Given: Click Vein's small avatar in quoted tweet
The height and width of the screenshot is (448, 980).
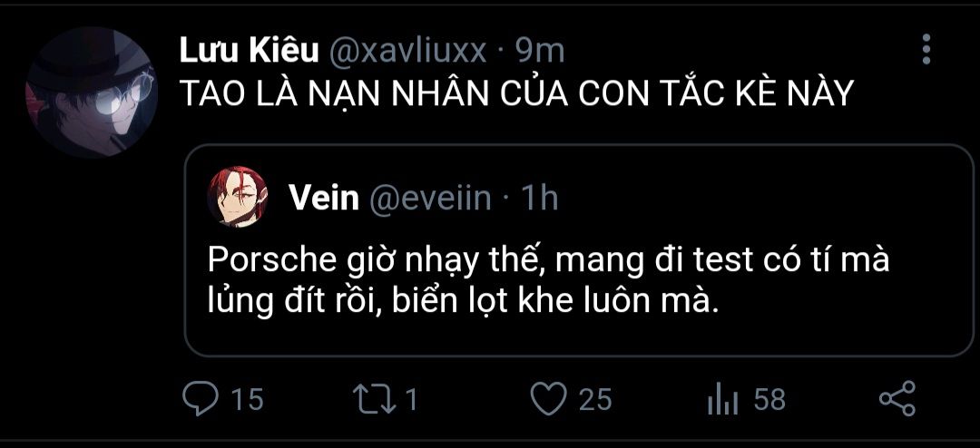Looking at the screenshot, I should tap(238, 197).
